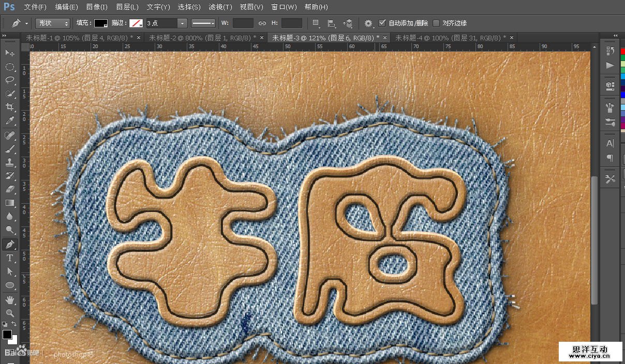Click the black fill color swatch
The height and width of the screenshot is (364, 625).
point(100,23)
